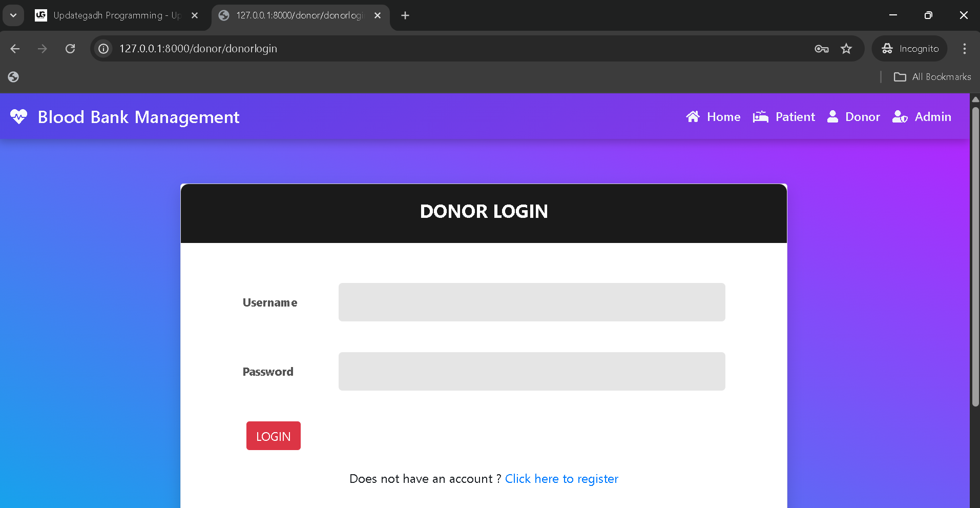Switch to Updategadh Programming tab
The height and width of the screenshot is (508, 980).
113,15
